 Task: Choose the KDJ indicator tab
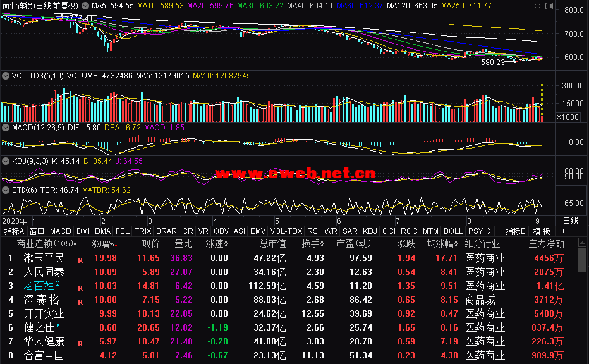pyautogui.click(x=370, y=231)
